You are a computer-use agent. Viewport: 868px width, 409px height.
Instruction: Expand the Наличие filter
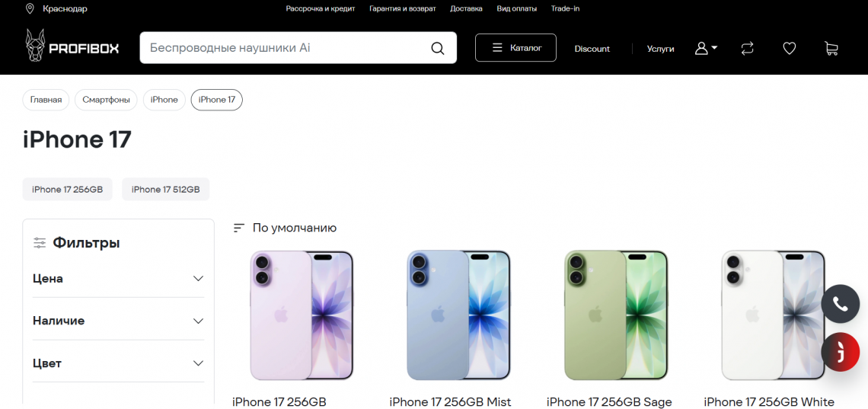119,321
